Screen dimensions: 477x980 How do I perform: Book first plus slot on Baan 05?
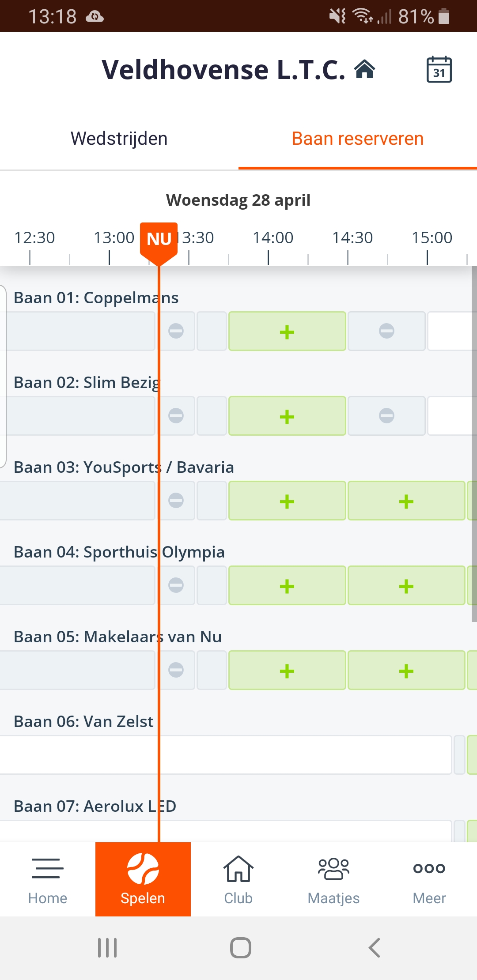click(287, 671)
